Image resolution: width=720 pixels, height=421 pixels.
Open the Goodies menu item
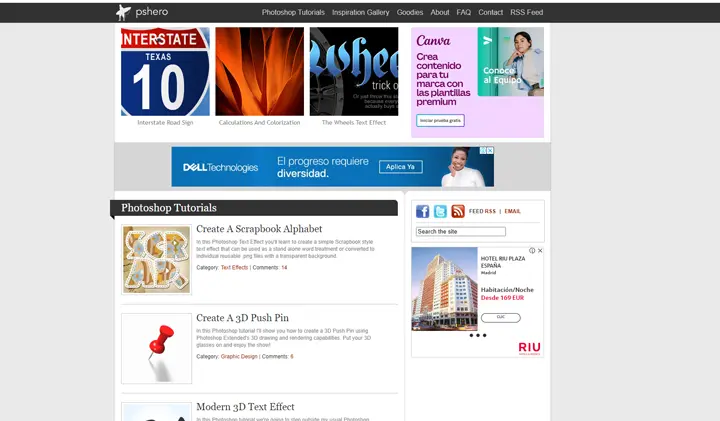pyautogui.click(x=409, y=12)
